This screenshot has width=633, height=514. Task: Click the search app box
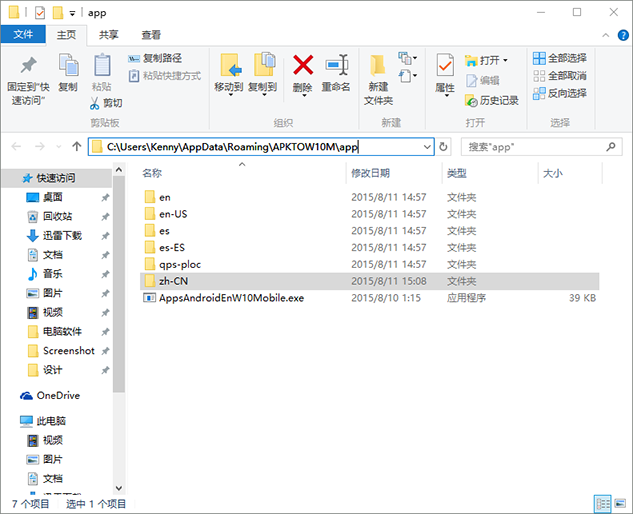[x=541, y=147]
